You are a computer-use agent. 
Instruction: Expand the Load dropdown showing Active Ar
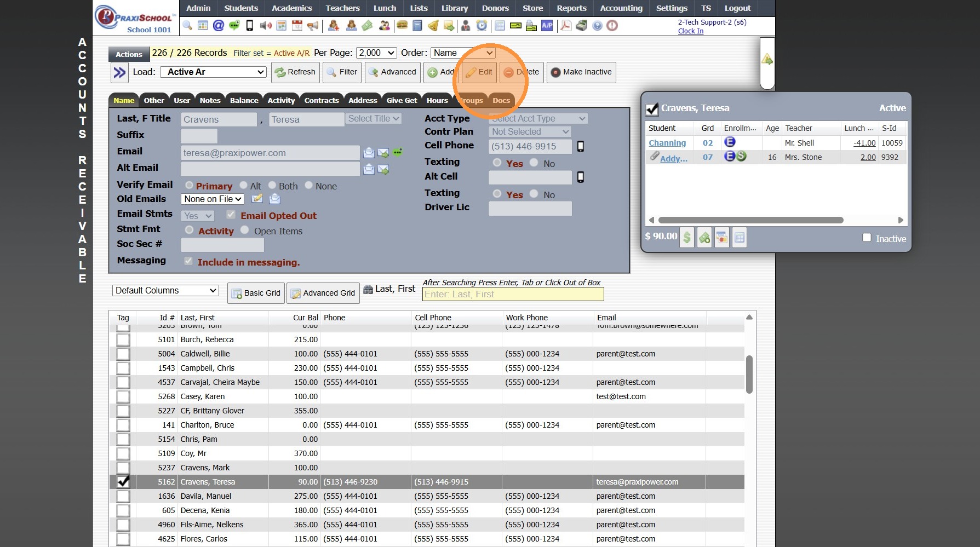[x=214, y=72]
